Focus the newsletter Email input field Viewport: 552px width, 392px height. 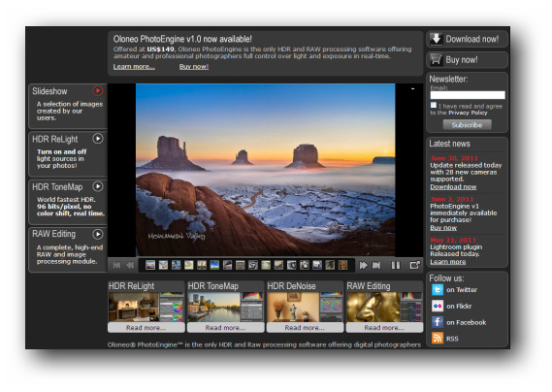tap(468, 95)
